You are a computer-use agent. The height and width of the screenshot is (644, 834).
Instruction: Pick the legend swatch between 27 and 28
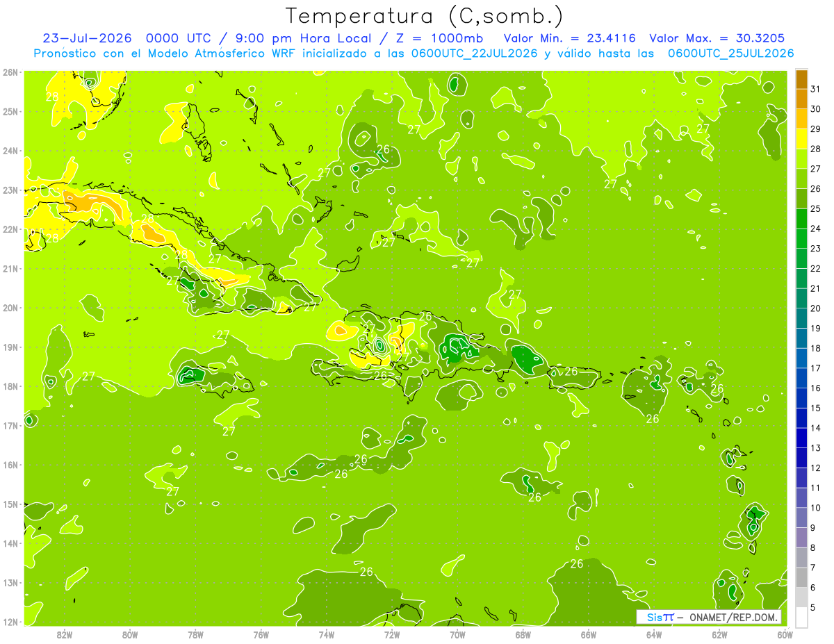coord(801,158)
